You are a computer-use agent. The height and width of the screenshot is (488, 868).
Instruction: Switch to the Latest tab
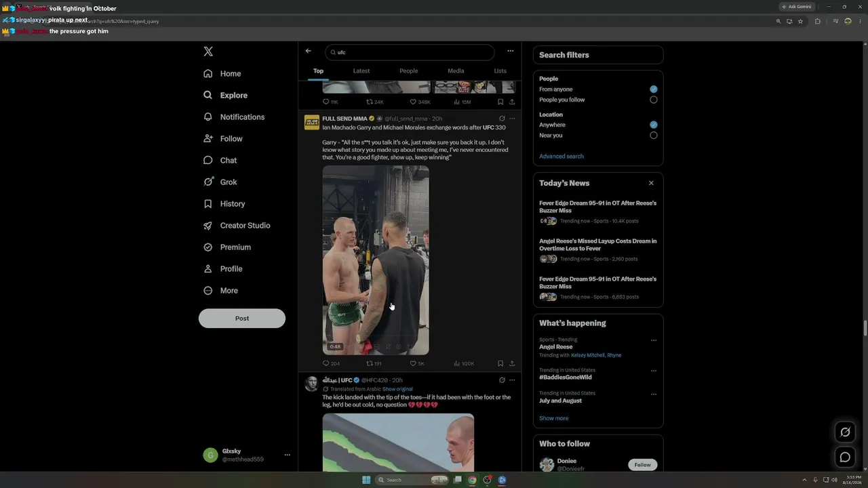click(x=361, y=71)
